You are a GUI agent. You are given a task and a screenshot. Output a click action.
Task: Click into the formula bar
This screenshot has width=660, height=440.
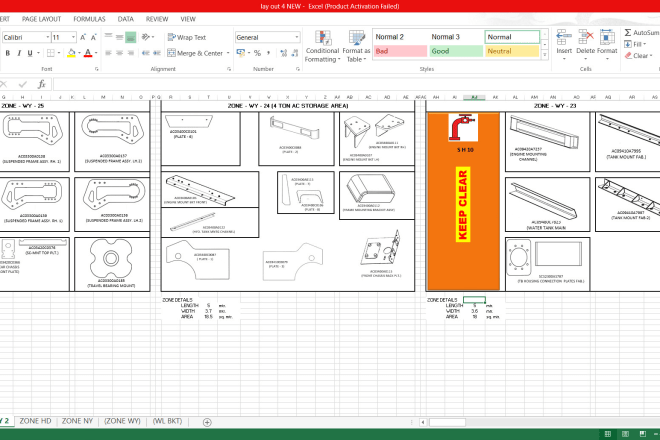click(x=356, y=84)
